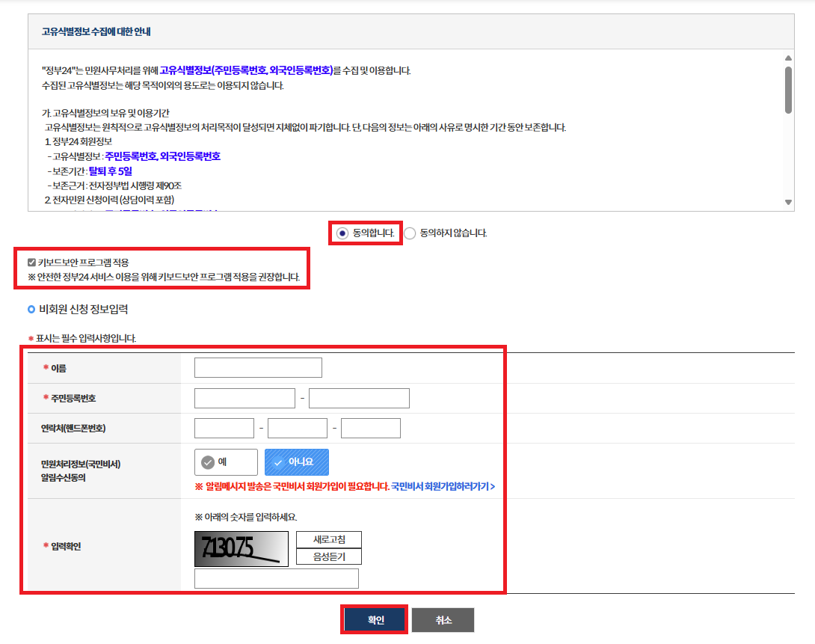Click 음성듣기 to hear the captcha
Viewport: 815px width, 644px height.
[329, 556]
